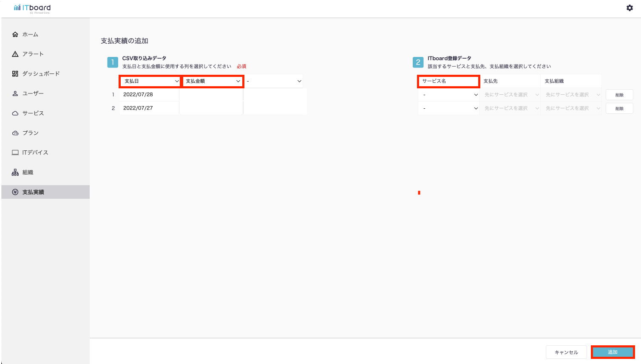This screenshot has height=364, width=641.
Task: Click the service cloud icon
Action: coord(15,113)
